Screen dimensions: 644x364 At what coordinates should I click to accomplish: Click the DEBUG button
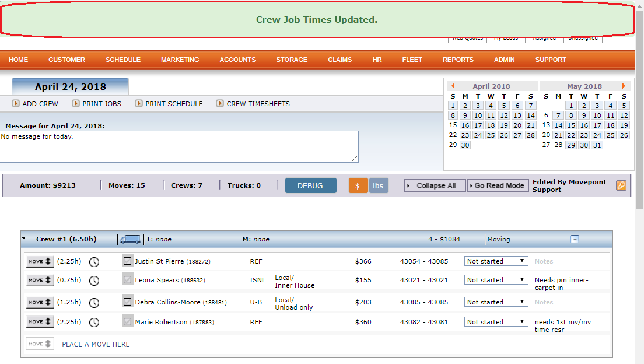point(310,185)
